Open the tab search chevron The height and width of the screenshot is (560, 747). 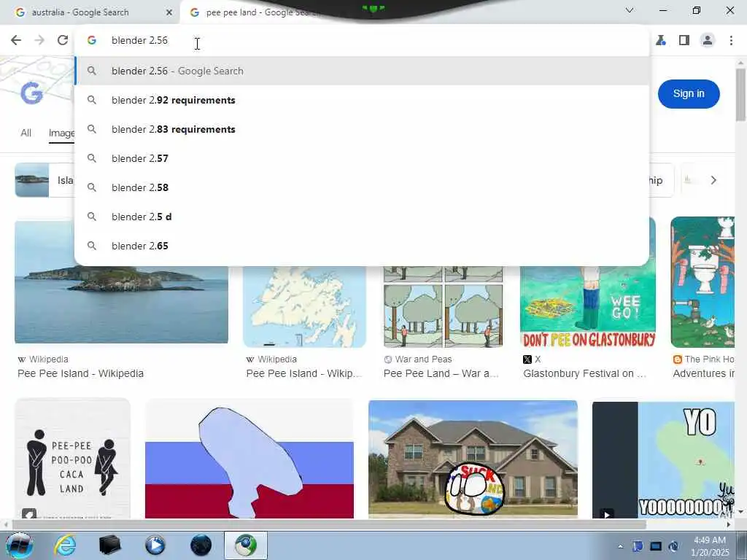point(630,10)
